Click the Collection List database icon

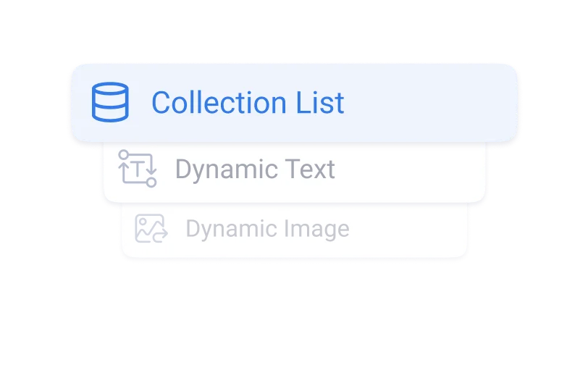tap(110, 102)
